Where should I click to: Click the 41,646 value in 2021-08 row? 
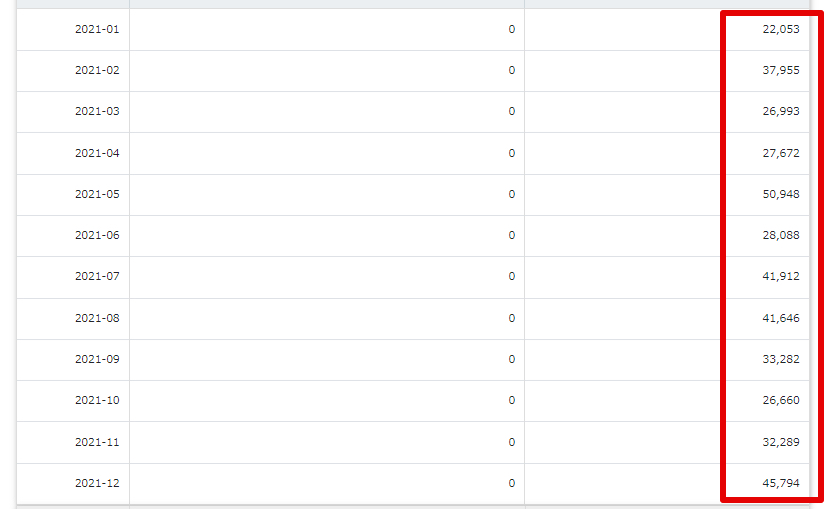(x=781, y=318)
